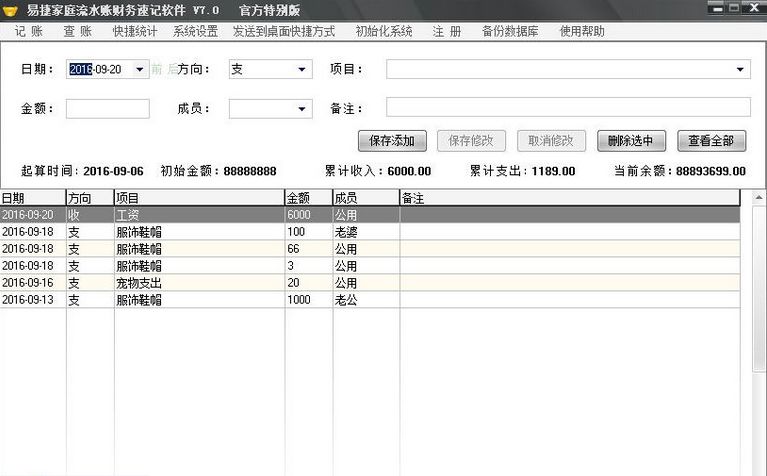Click the 累计支出 value 1189.00
Viewport: 767px width, 476px height.
[x=553, y=171]
